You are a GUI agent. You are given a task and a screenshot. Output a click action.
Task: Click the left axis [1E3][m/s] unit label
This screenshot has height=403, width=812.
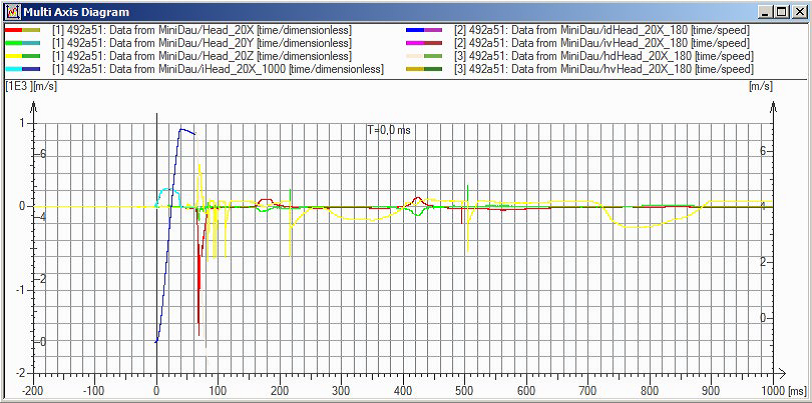(31, 87)
